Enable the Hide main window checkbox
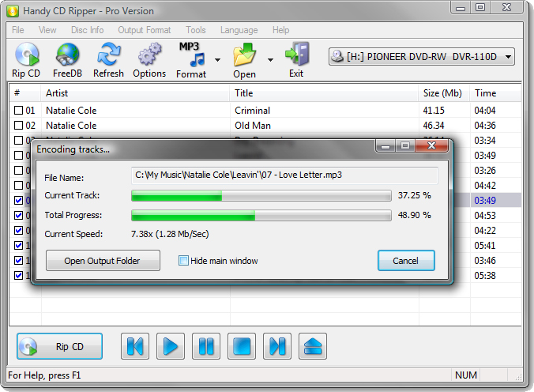 (x=184, y=261)
